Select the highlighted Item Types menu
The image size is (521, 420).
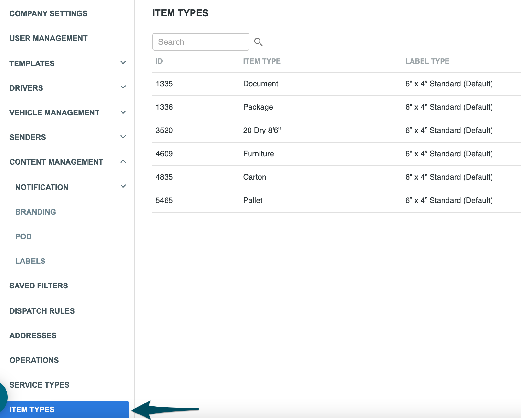[64, 409]
